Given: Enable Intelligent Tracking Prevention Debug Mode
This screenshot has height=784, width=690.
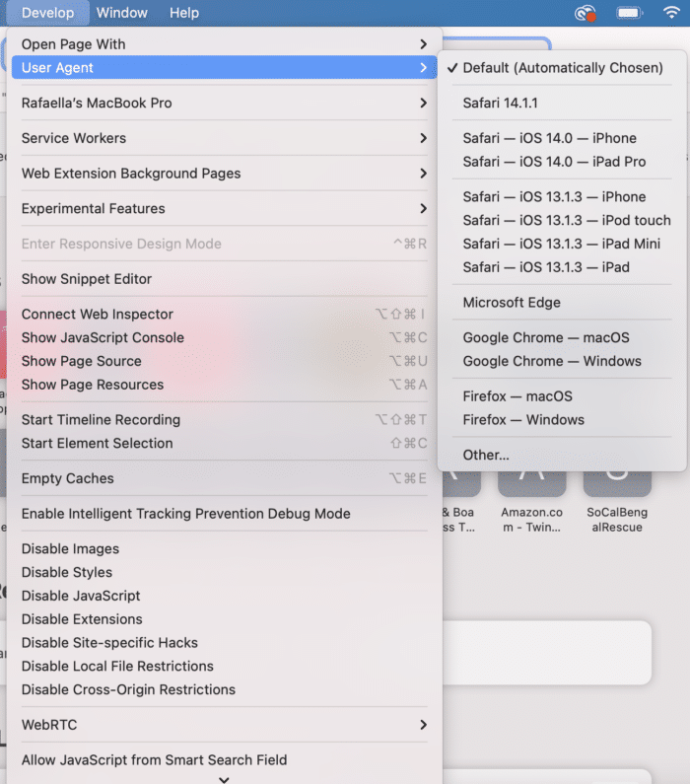Looking at the screenshot, I should [x=225, y=514].
